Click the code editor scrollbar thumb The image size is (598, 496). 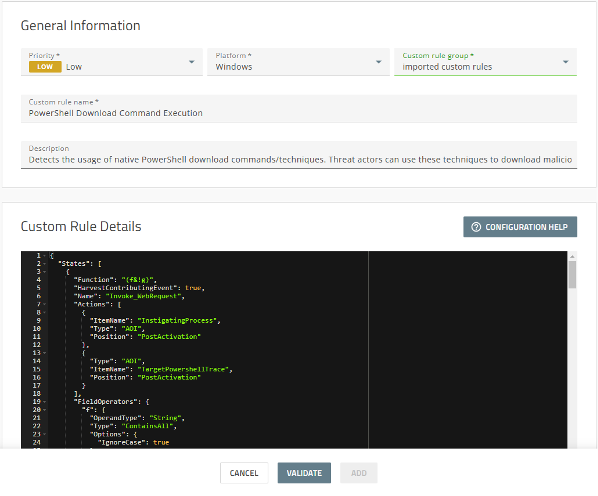[x=572, y=274]
